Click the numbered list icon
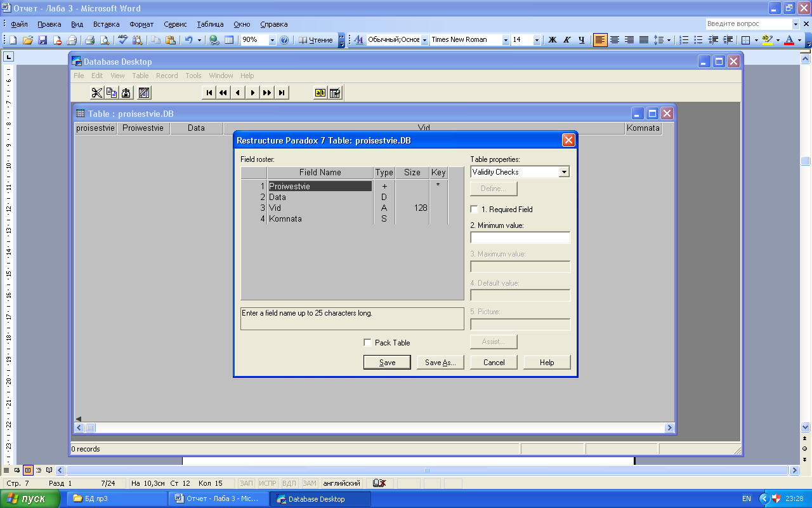Screen dimensions: 812x508 click(x=684, y=40)
